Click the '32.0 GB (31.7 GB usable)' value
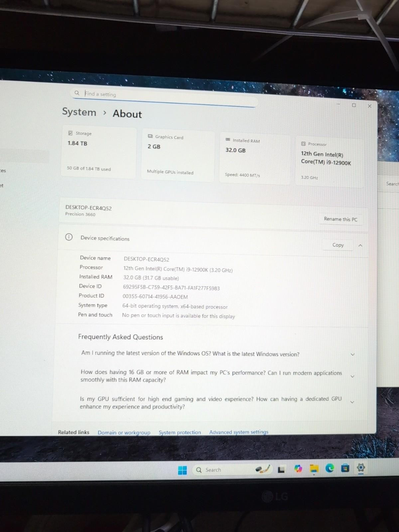 pyautogui.click(x=151, y=278)
